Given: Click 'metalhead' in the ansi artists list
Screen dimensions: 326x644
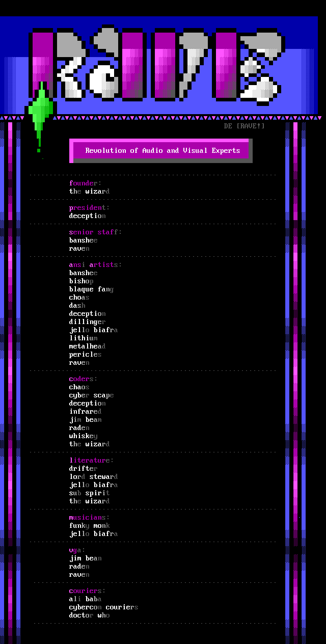Looking at the screenshot, I should [87, 346].
